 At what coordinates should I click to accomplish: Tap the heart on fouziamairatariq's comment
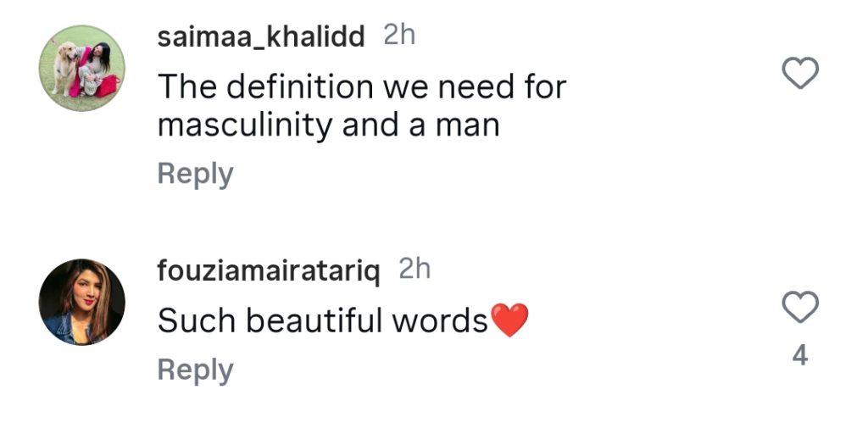tap(798, 308)
